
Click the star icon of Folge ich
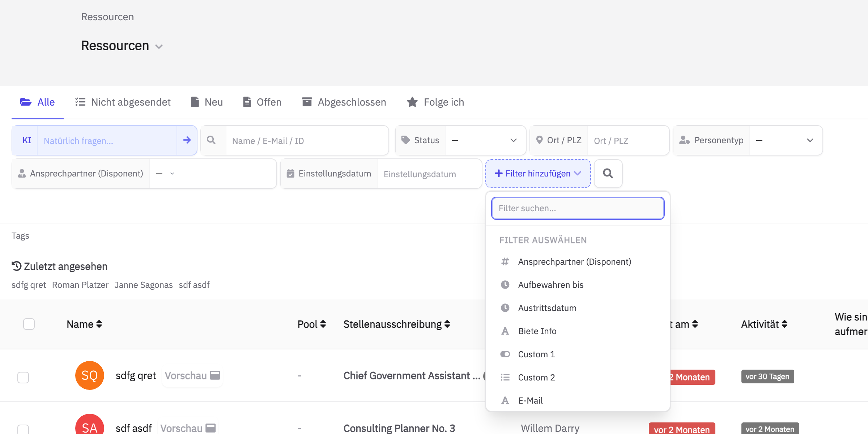point(412,102)
